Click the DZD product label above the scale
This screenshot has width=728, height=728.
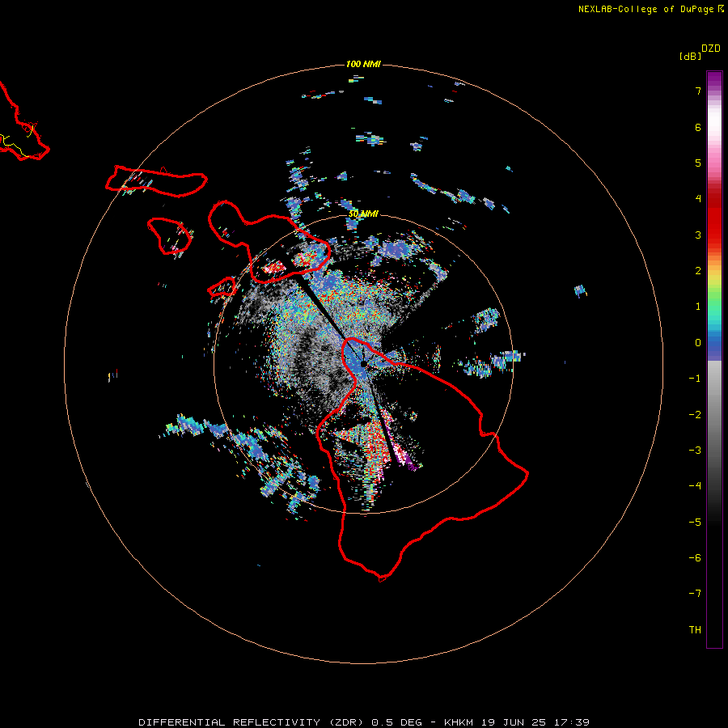pyautogui.click(x=711, y=49)
